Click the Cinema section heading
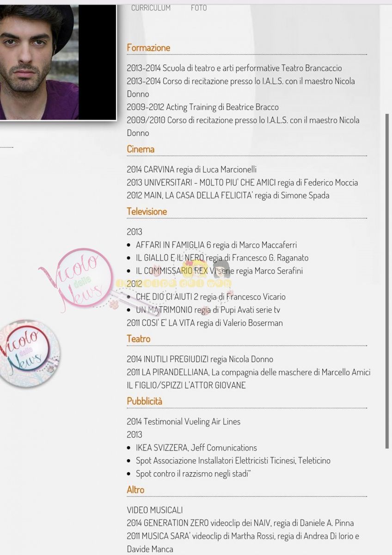The height and width of the screenshot is (555, 392). (x=141, y=149)
